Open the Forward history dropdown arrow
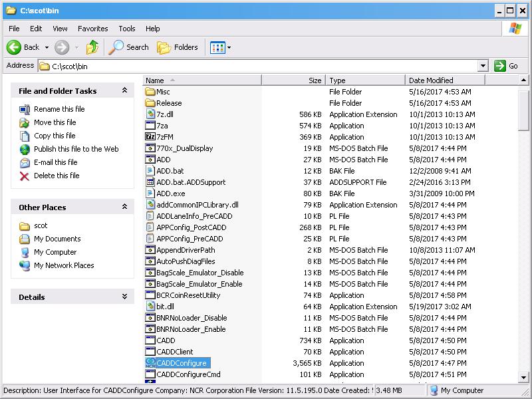 tap(76, 47)
